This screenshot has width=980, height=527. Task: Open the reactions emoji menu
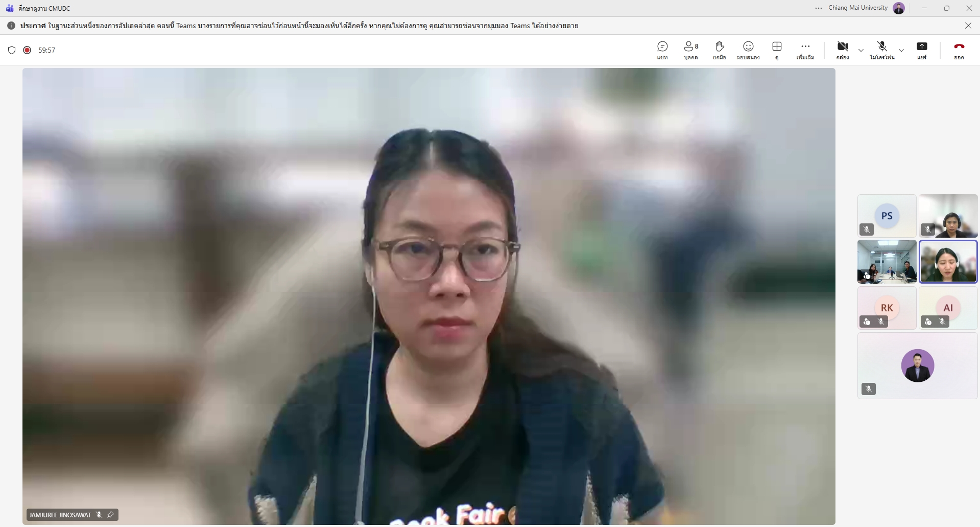tap(748, 50)
